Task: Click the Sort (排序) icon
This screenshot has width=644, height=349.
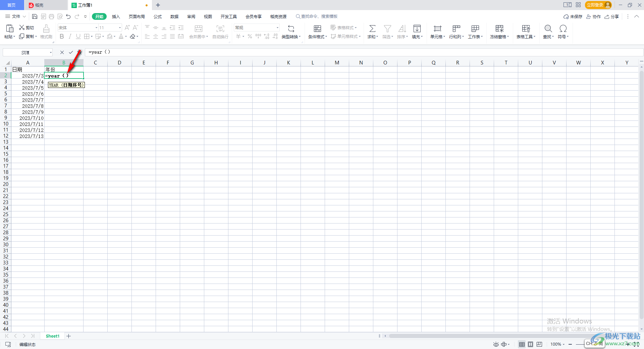Action: coord(402,29)
